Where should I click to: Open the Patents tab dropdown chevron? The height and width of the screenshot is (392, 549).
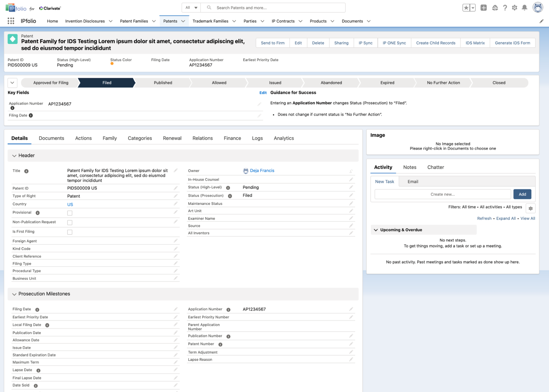(x=183, y=21)
